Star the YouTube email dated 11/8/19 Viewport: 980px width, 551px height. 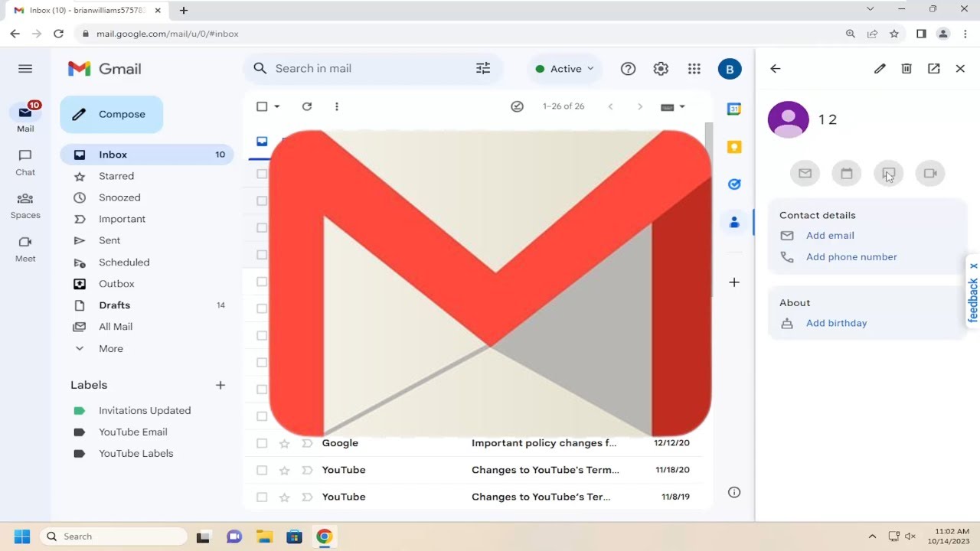coord(285,497)
